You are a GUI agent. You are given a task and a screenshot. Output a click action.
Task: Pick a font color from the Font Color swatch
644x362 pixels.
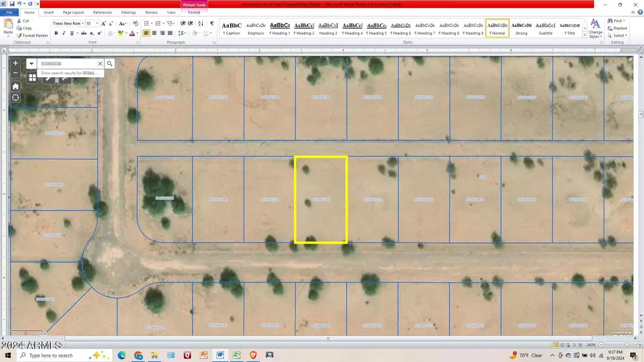click(x=132, y=34)
